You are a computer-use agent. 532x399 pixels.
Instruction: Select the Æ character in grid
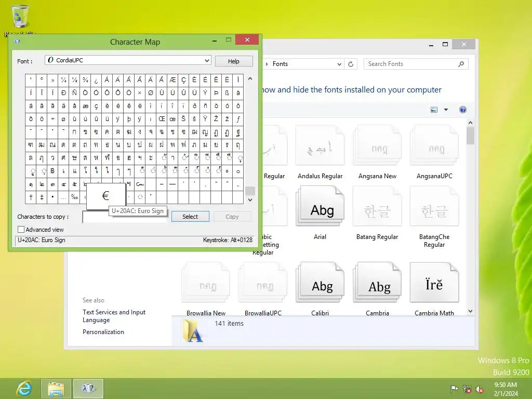point(172,79)
